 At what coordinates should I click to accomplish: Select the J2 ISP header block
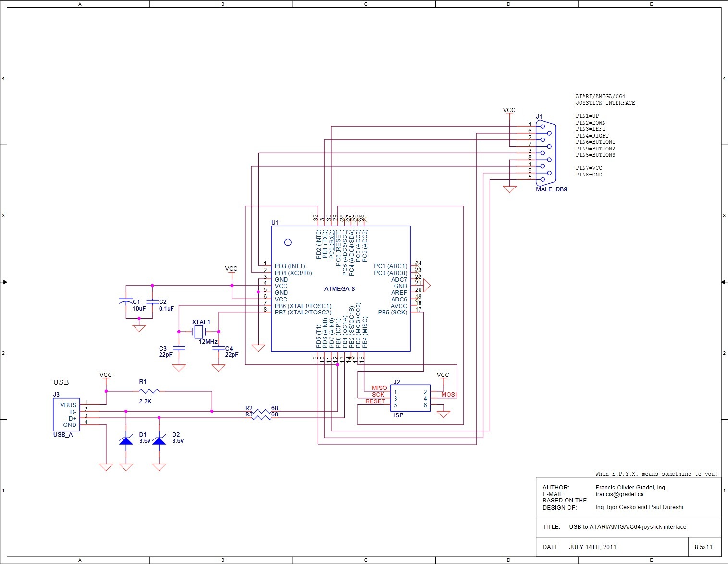[x=410, y=398]
